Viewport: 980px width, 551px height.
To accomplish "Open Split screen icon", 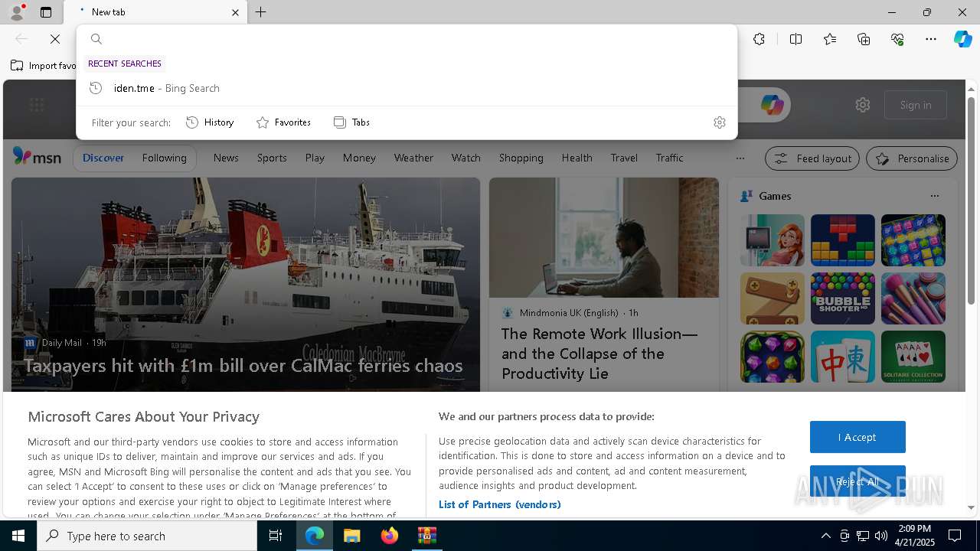I will coord(795,39).
